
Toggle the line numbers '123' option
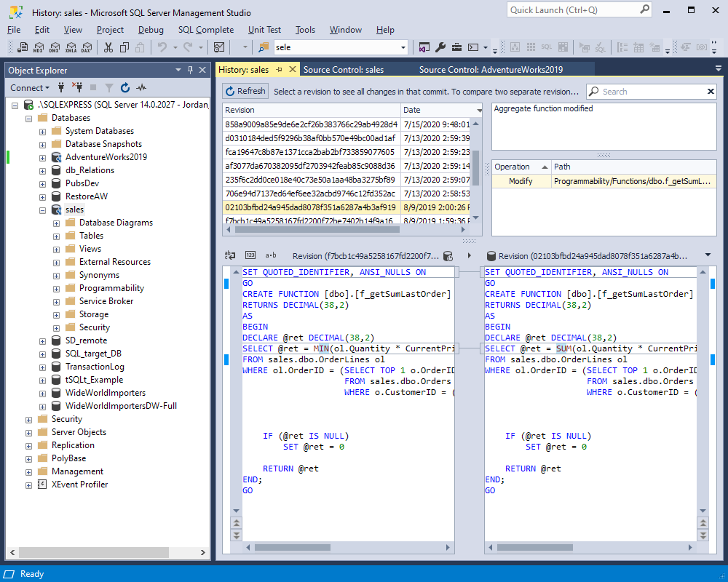coord(250,255)
